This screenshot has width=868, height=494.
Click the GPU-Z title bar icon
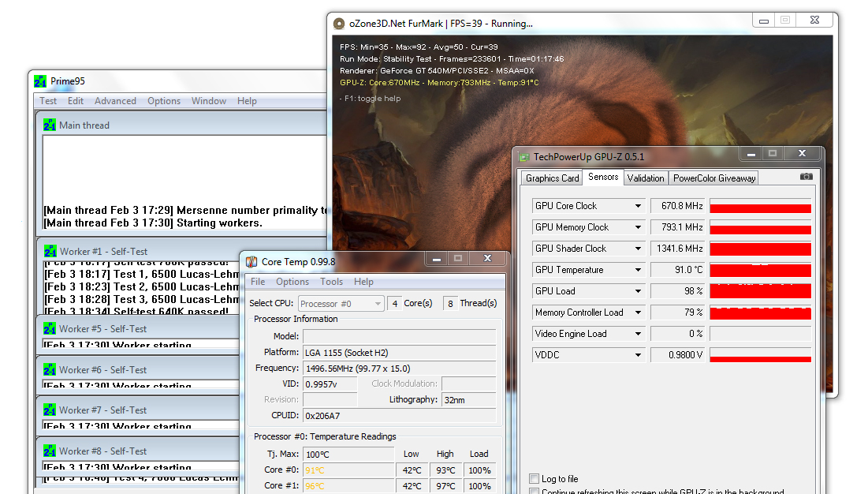point(523,157)
